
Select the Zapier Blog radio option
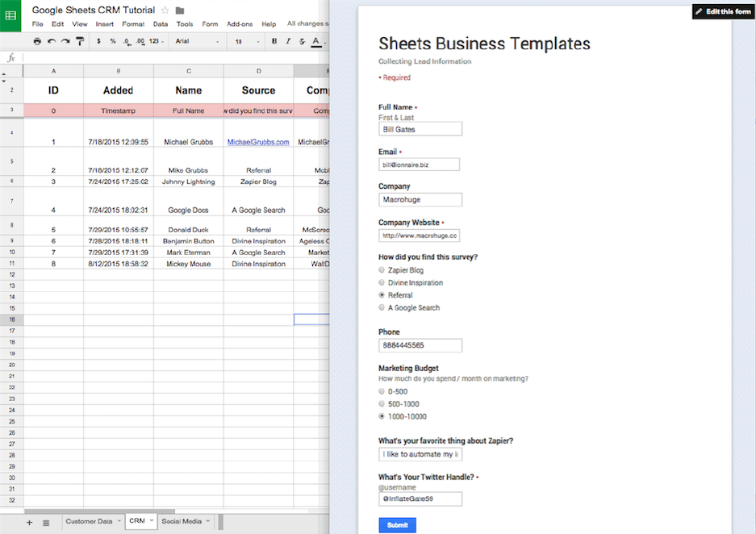click(x=382, y=270)
